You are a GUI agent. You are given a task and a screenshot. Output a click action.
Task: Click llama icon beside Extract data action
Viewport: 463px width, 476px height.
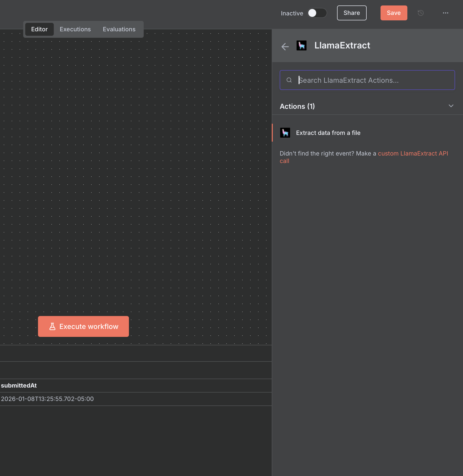click(285, 133)
